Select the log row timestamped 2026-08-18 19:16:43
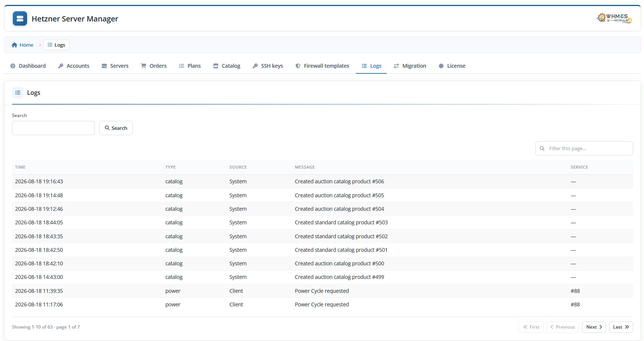Viewport: 644px width, 341px height. tap(323, 181)
